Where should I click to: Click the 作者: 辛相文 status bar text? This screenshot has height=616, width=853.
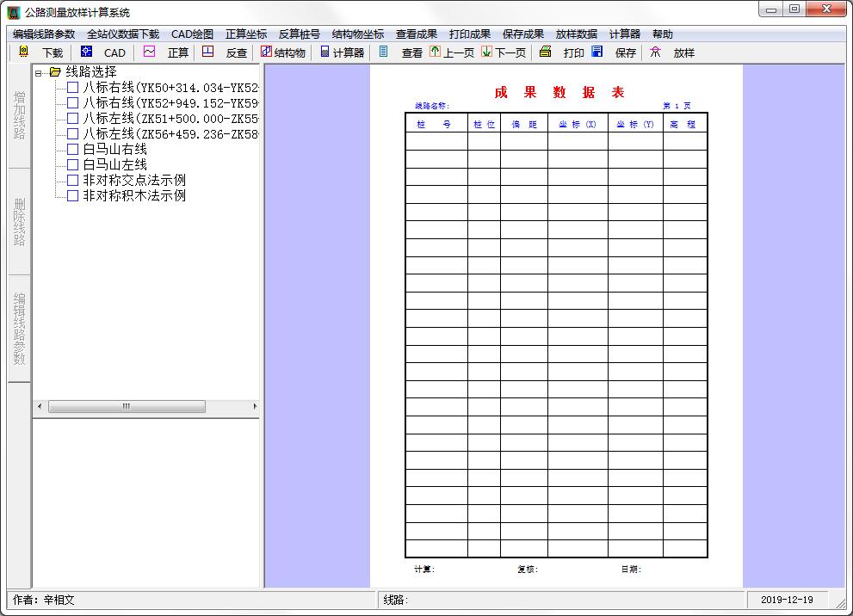click(44, 600)
